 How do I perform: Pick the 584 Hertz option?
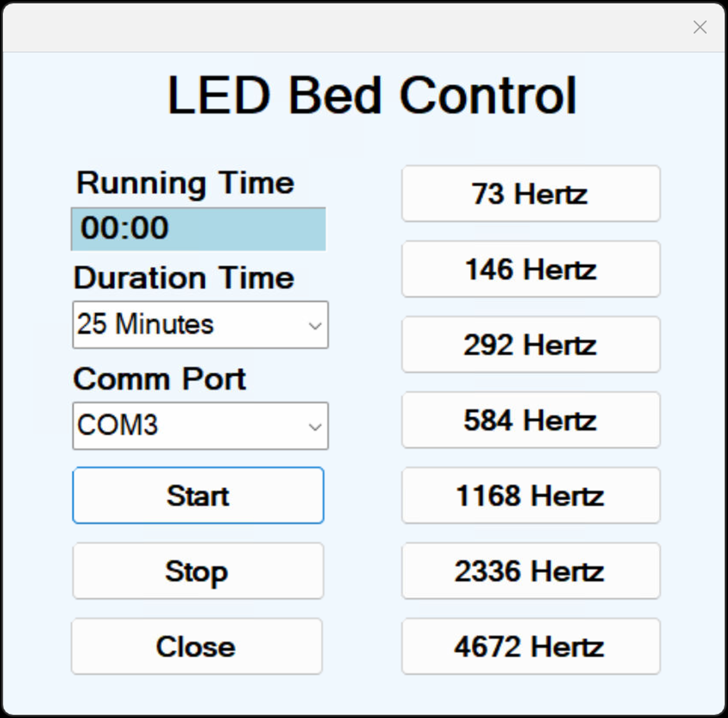coord(531,420)
